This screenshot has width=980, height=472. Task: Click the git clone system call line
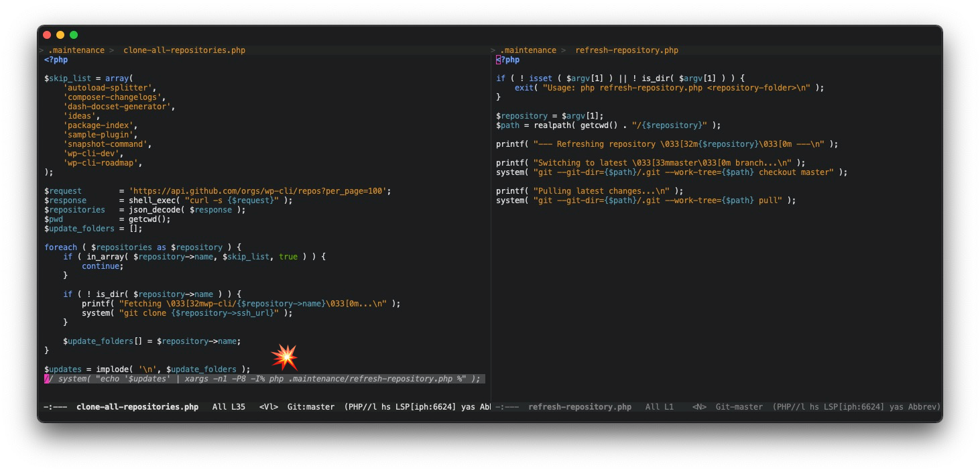point(188,313)
